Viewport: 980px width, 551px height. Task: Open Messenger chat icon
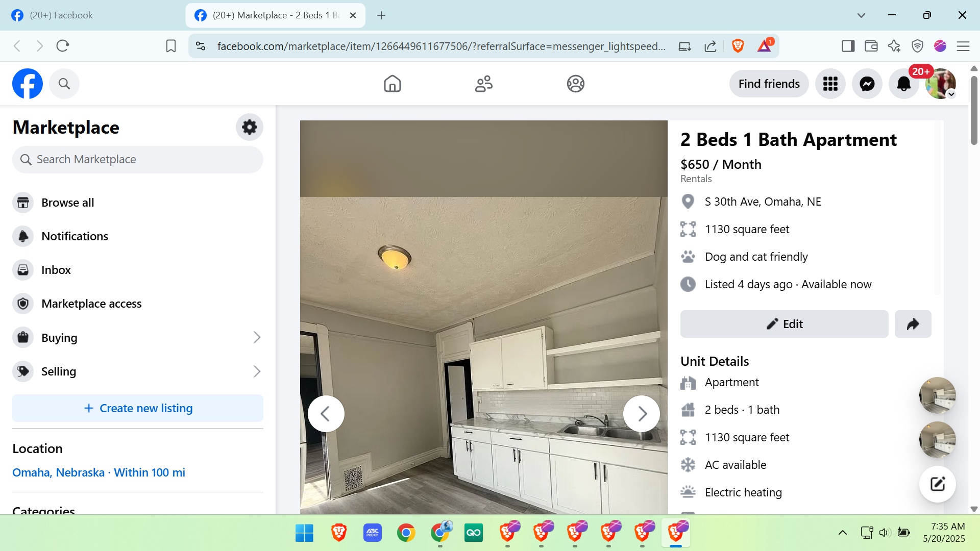[867, 84]
